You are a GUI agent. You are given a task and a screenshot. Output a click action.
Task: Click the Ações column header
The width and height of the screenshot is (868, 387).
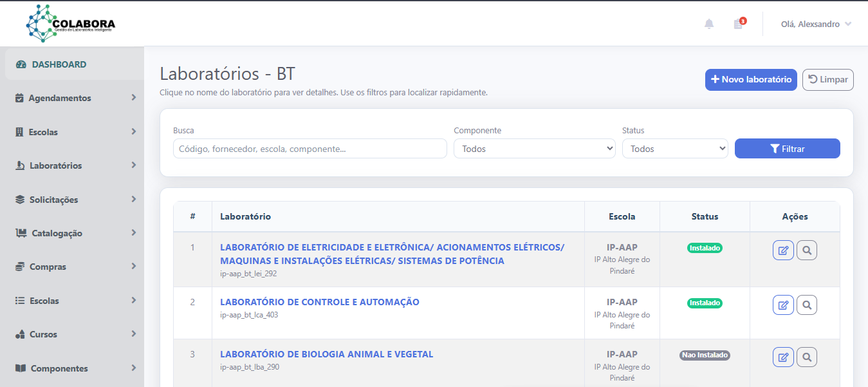(x=795, y=216)
